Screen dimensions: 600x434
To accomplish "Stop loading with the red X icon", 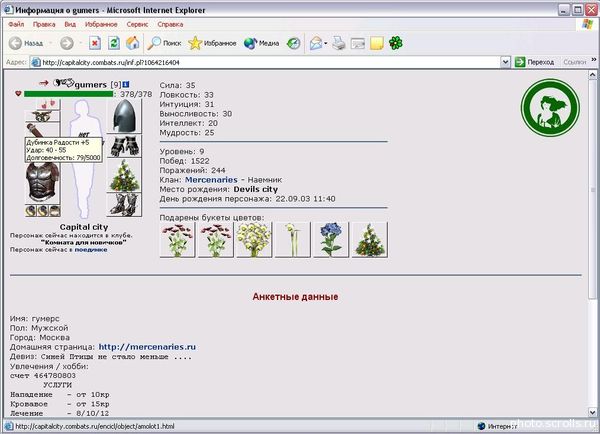I will coord(95,43).
